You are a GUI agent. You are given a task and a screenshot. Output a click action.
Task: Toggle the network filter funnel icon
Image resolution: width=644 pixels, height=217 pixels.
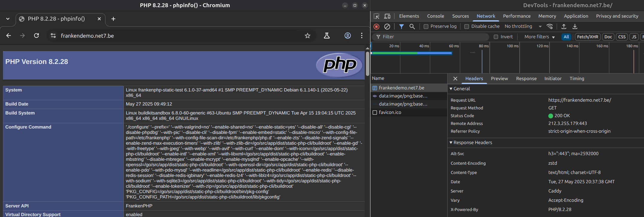click(x=402, y=27)
